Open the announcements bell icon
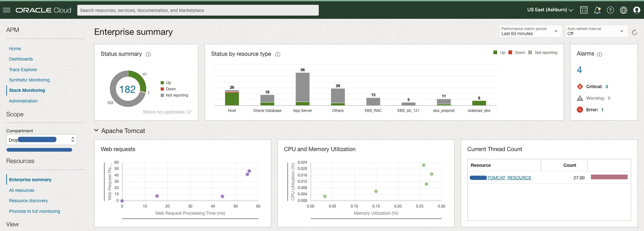The height and width of the screenshot is (231, 644). pos(597,10)
